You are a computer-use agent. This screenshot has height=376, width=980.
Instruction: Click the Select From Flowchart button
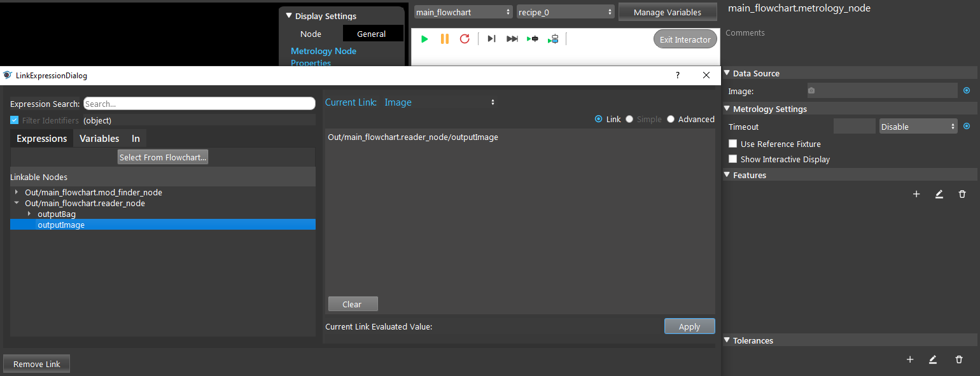163,157
